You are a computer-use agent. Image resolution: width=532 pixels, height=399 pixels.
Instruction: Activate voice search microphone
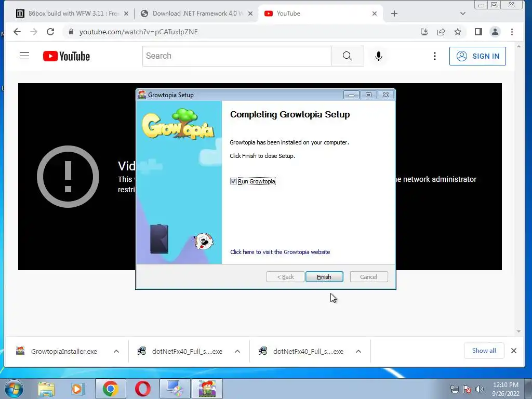click(379, 56)
